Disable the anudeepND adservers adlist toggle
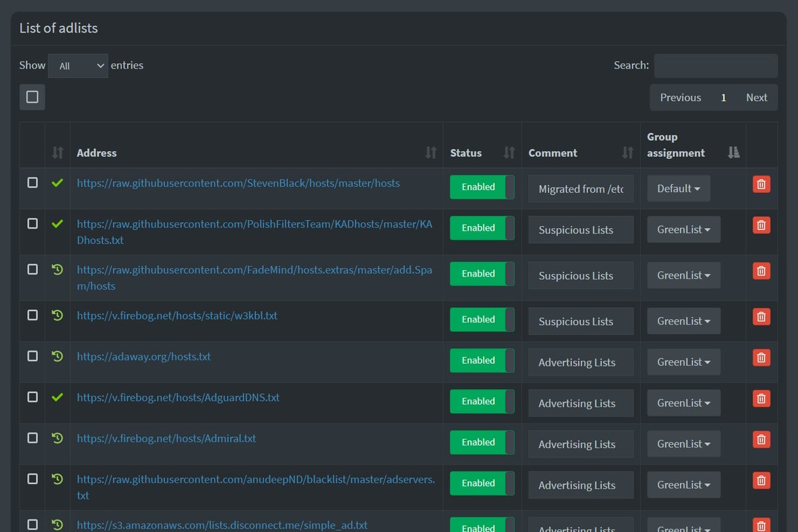The width and height of the screenshot is (798, 532). point(482,483)
